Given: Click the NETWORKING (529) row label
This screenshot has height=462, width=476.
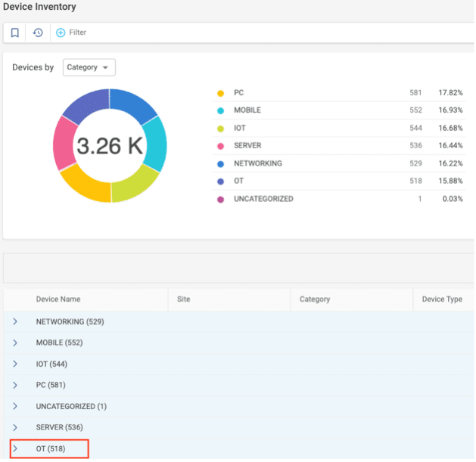Looking at the screenshot, I should click(x=70, y=321).
